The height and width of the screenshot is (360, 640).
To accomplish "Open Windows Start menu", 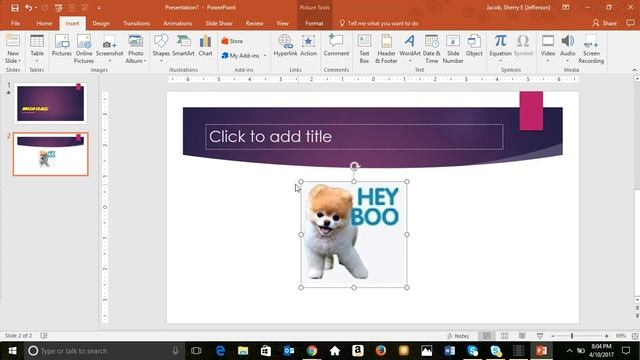I will (x=12, y=351).
